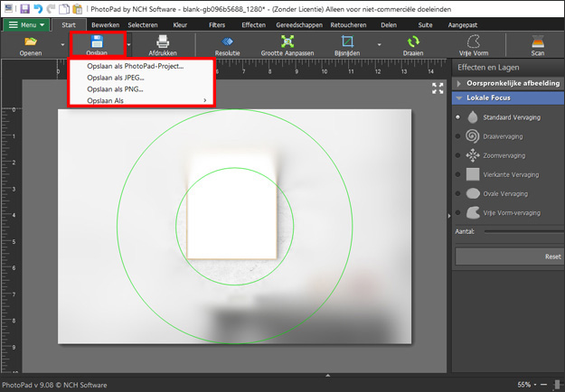Screen dimensions: 565x392
Task: Collapse the right panel with side arrow
Action: tap(449, 216)
